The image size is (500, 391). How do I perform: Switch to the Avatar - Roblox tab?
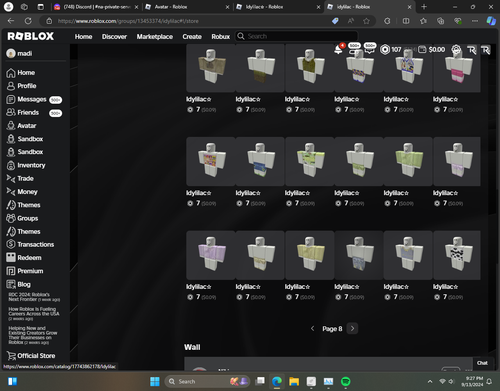point(188,7)
